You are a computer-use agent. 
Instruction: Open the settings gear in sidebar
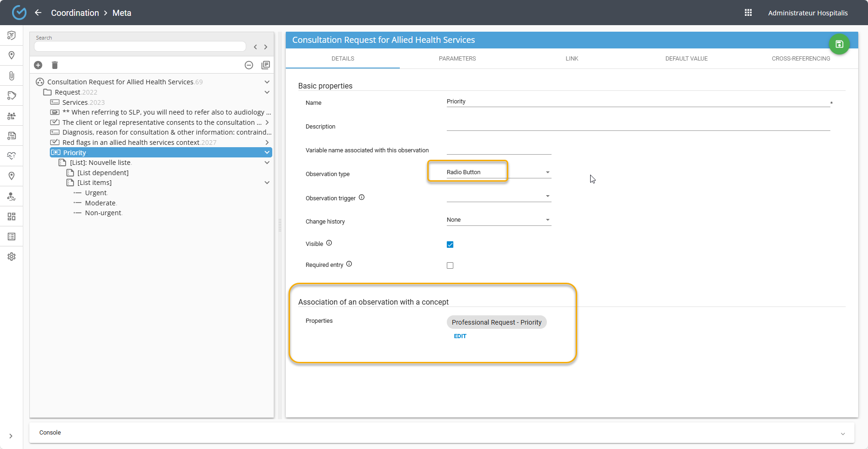pyautogui.click(x=12, y=257)
